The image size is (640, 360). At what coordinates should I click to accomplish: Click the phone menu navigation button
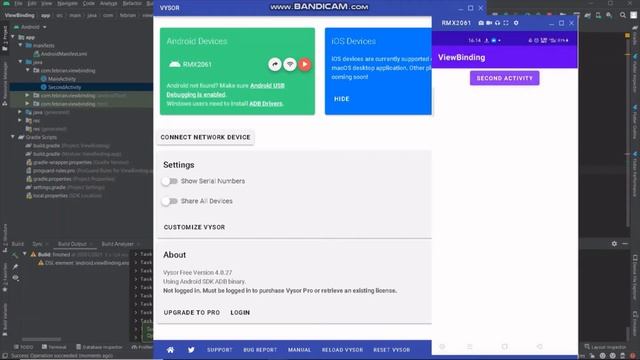point(470,347)
